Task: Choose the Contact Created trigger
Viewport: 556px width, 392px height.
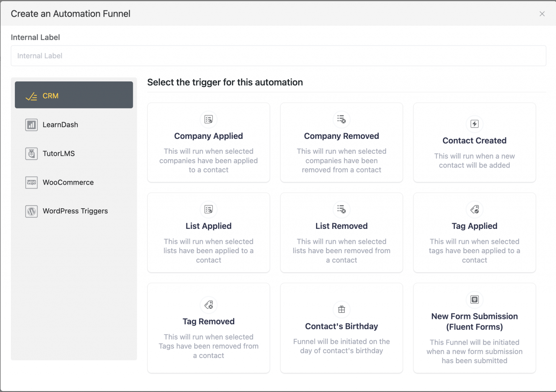Action: click(x=475, y=142)
